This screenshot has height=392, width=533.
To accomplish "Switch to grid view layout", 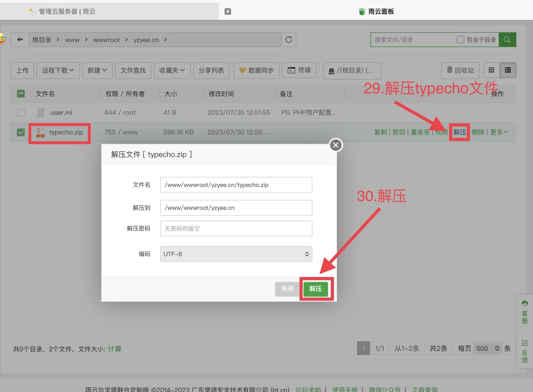I will 491,70.
